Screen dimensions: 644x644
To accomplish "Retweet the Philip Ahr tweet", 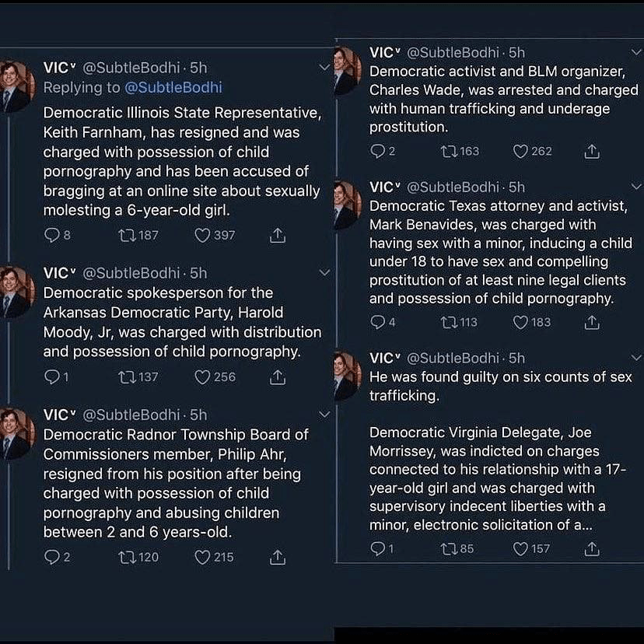I will click(126, 557).
